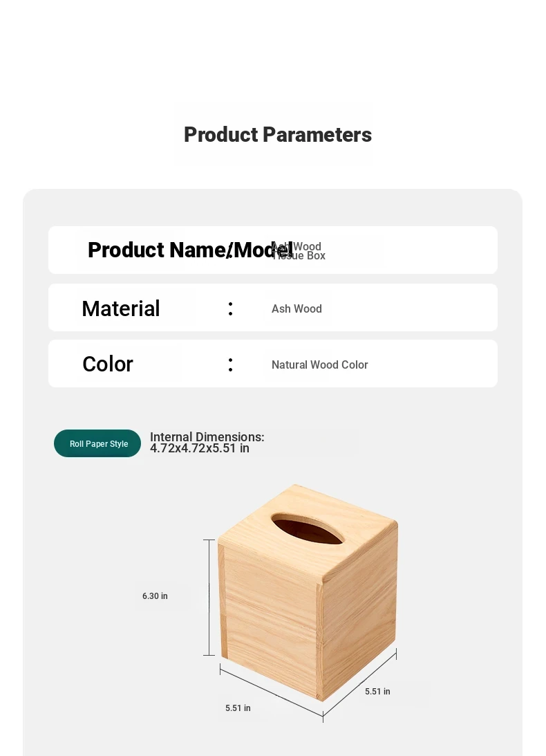Click the wooden tissue box image
Screen dimensions: 546x756
pos(308,593)
